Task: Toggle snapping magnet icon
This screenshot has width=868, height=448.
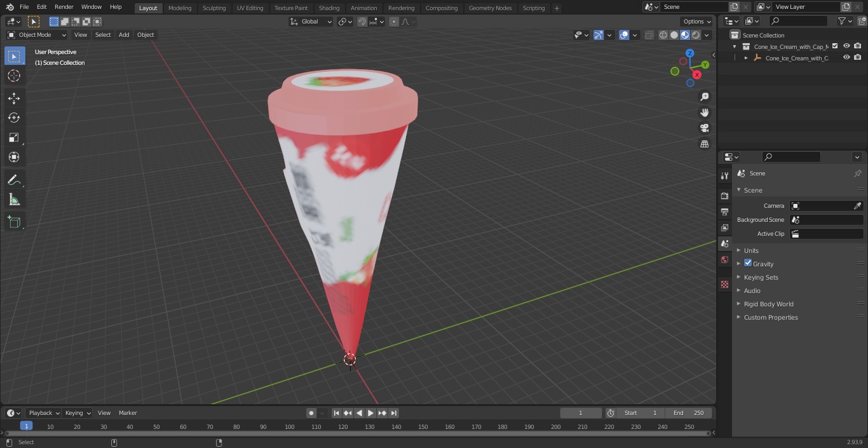Action: 362,22
